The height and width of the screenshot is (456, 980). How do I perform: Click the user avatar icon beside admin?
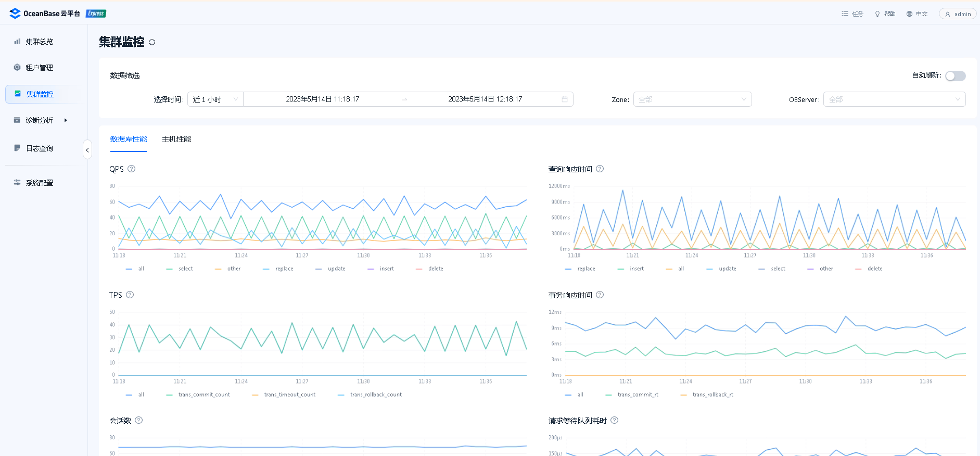pos(948,14)
